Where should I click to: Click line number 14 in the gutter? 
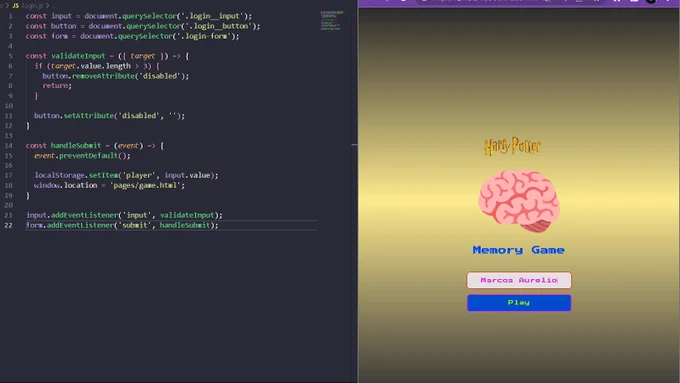[x=8, y=146]
